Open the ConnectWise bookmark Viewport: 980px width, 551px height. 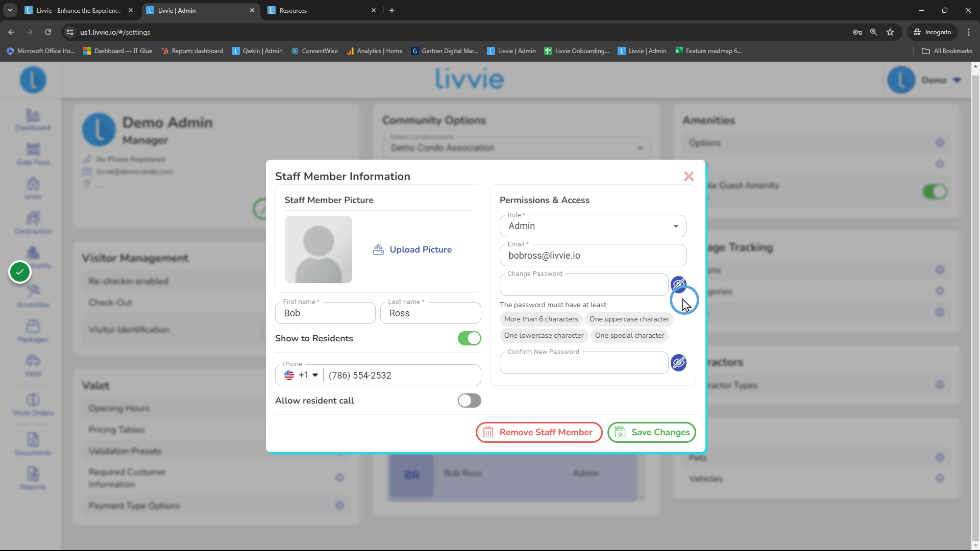coord(314,51)
